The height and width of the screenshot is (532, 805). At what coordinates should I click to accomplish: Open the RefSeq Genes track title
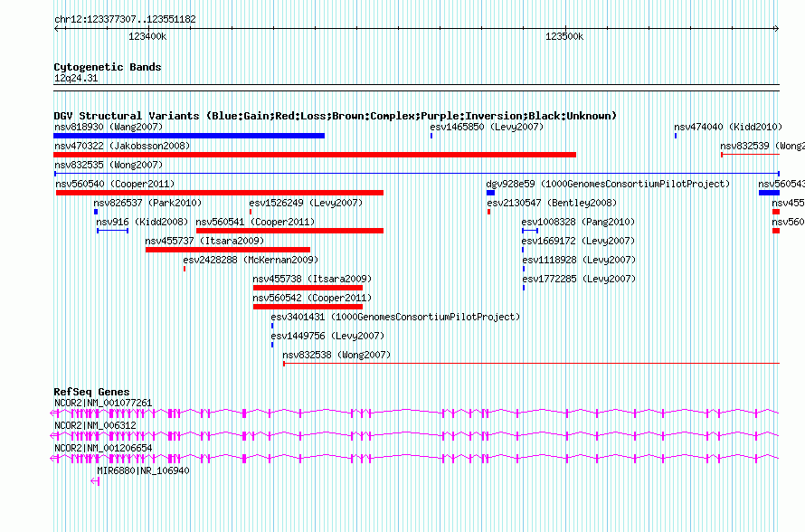[92, 391]
